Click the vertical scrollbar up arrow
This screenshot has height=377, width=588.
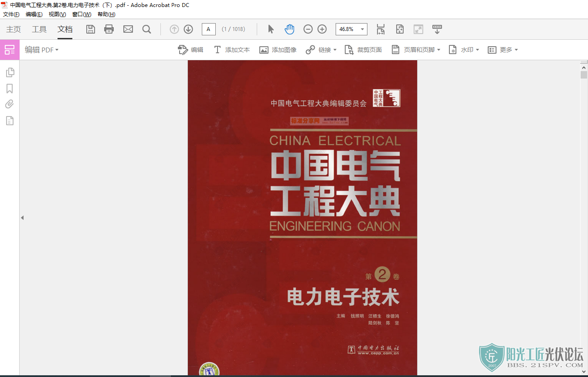point(584,67)
